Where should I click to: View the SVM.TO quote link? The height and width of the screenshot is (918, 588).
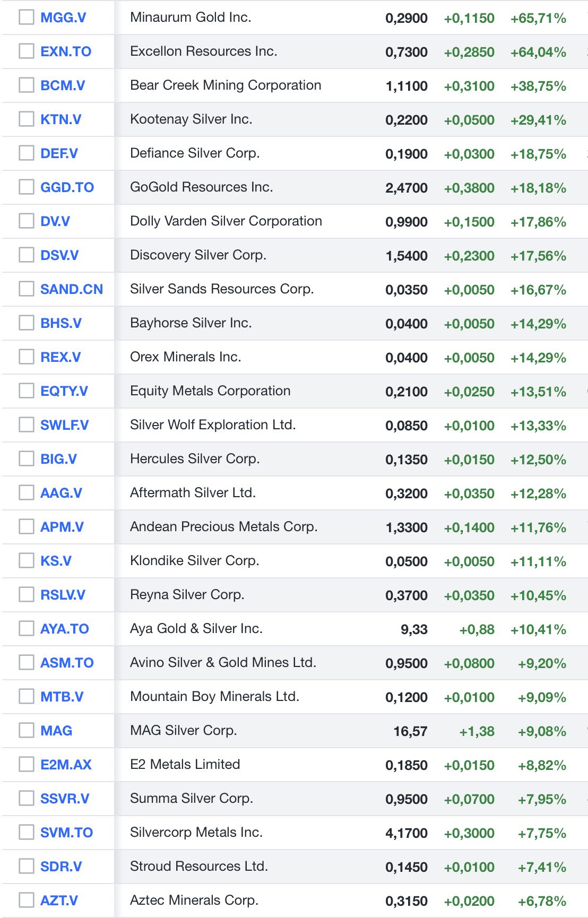tap(67, 833)
